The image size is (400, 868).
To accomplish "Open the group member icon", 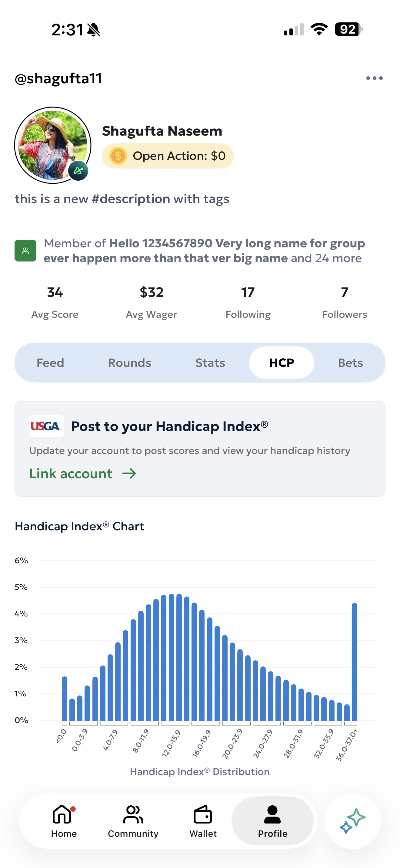I will 25,250.
